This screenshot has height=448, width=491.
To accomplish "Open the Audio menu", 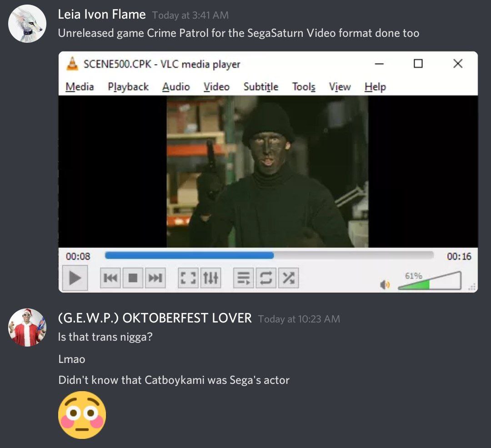I will tap(176, 87).
